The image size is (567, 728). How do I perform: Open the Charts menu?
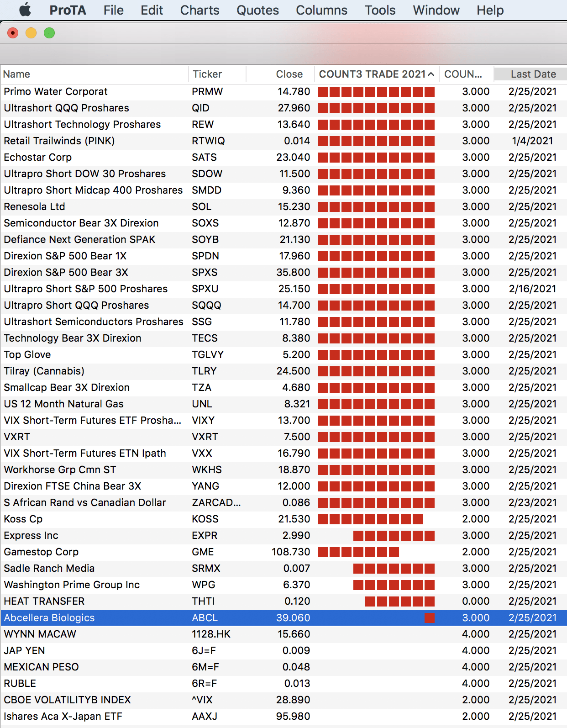click(x=199, y=10)
